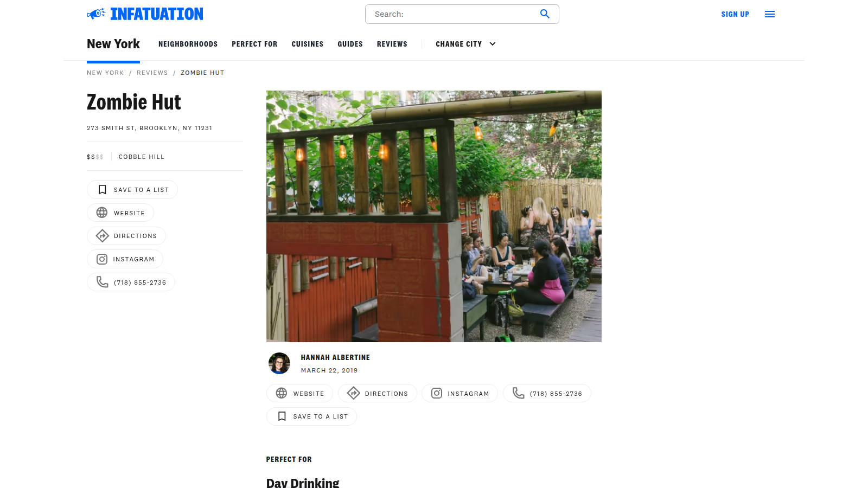
Task: Click Directions button below the photo
Action: pyautogui.click(x=377, y=394)
